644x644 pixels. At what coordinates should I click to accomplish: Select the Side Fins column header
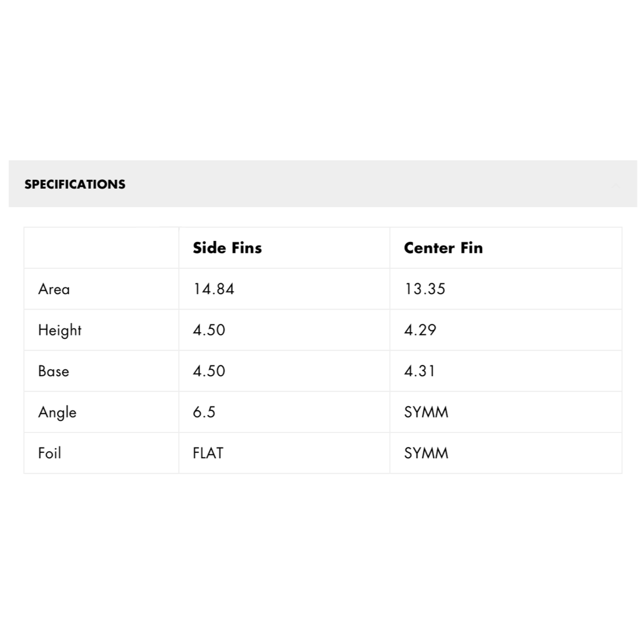(x=227, y=248)
